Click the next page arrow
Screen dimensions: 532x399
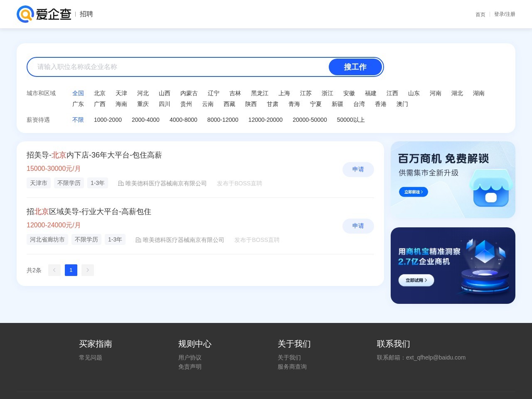point(88,270)
